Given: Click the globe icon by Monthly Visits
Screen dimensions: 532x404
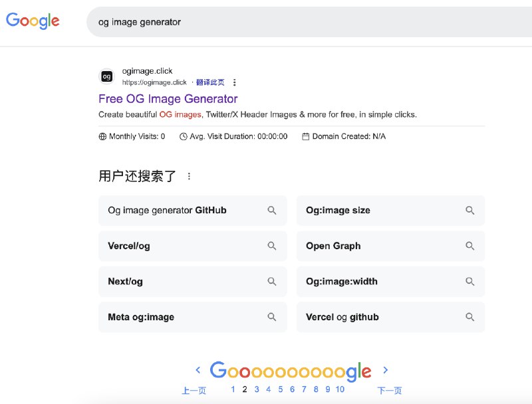Looking at the screenshot, I should pos(102,136).
